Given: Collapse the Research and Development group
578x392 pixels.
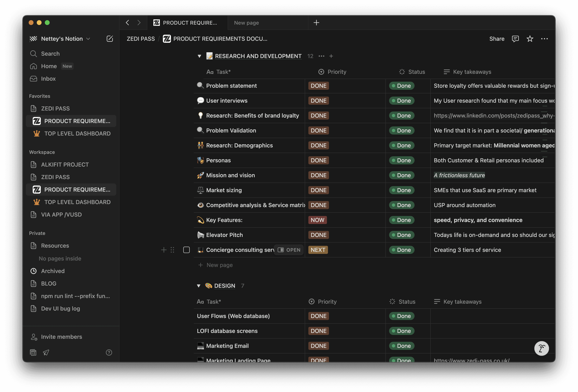Looking at the screenshot, I should (199, 56).
